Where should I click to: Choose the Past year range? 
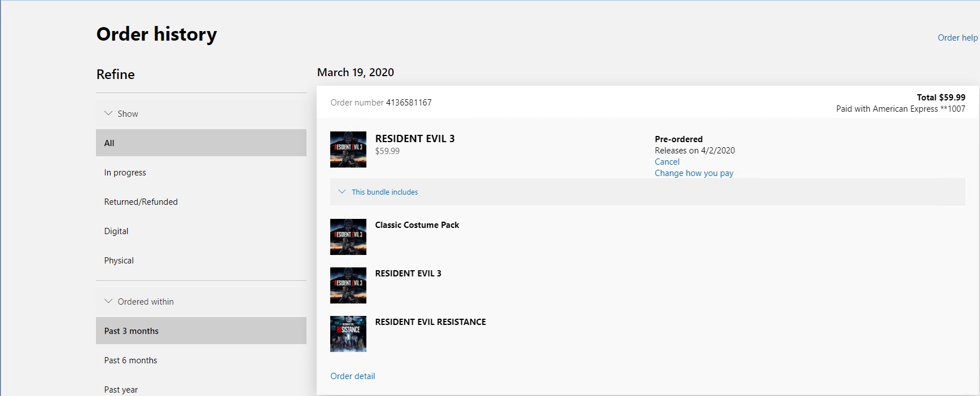121,390
